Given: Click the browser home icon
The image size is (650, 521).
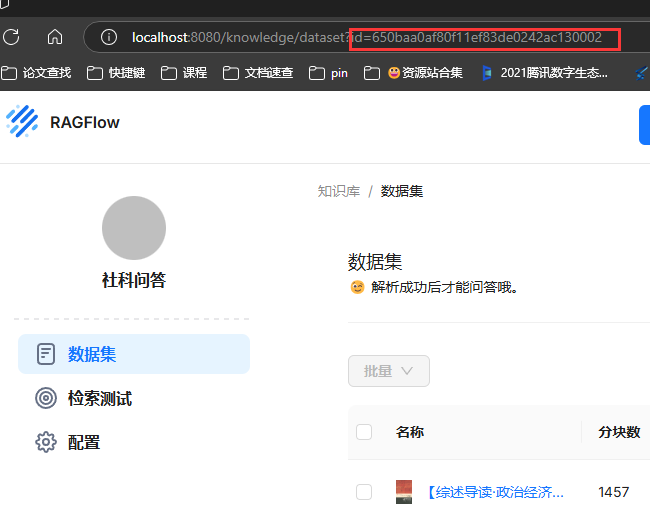Looking at the screenshot, I should point(55,38).
